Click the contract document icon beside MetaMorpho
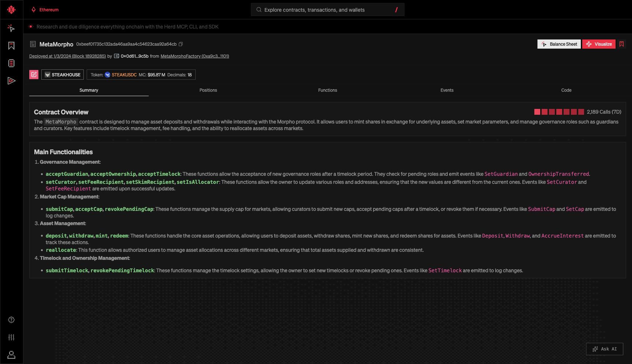Image resolution: width=632 pixels, height=364 pixels. click(33, 44)
